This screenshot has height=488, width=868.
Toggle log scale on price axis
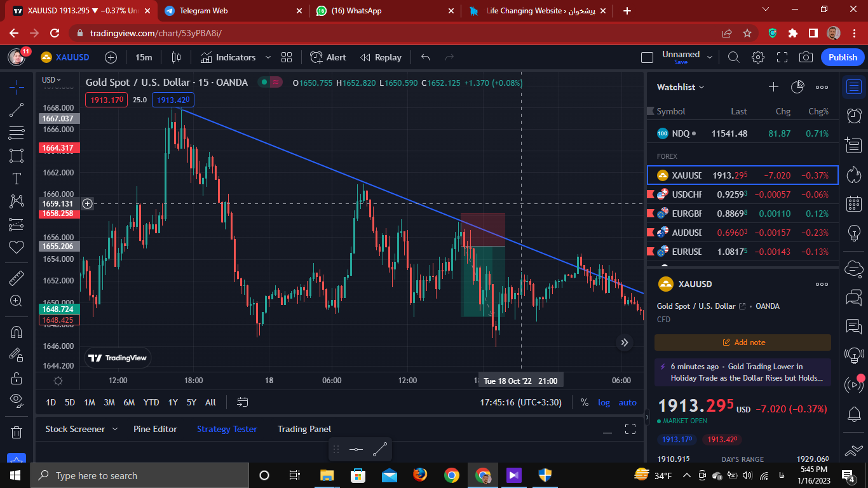click(x=604, y=402)
